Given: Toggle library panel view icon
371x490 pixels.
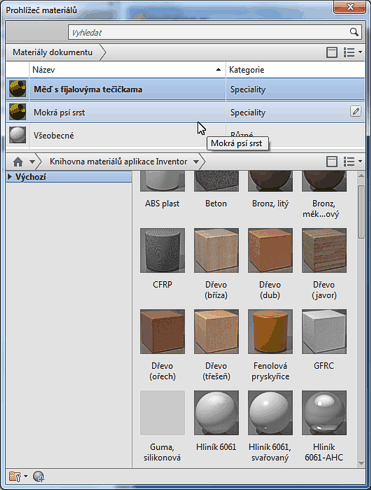Looking at the screenshot, I should pyautogui.click(x=332, y=162).
